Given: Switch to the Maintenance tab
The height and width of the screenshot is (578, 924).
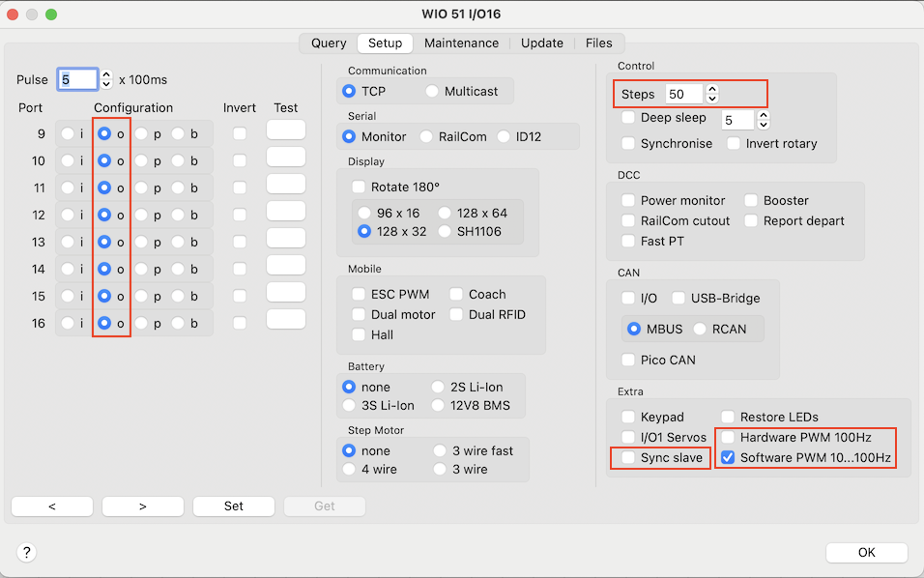Looking at the screenshot, I should [461, 43].
